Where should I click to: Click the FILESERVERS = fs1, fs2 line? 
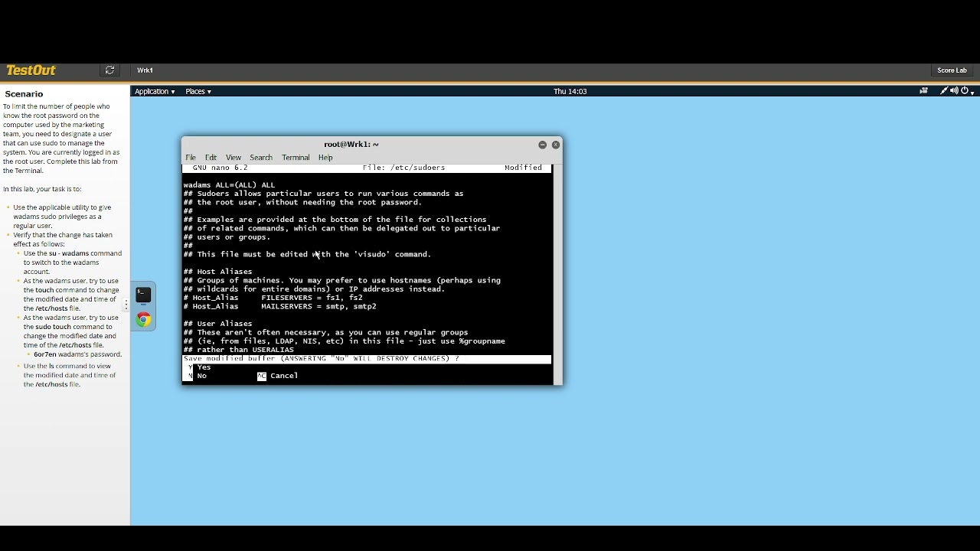click(x=273, y=298)
